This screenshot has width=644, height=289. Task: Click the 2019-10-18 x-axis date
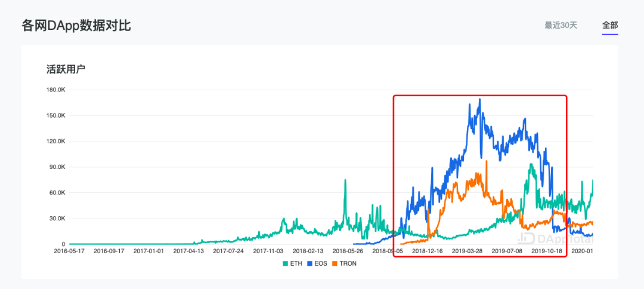pos(547,250)
